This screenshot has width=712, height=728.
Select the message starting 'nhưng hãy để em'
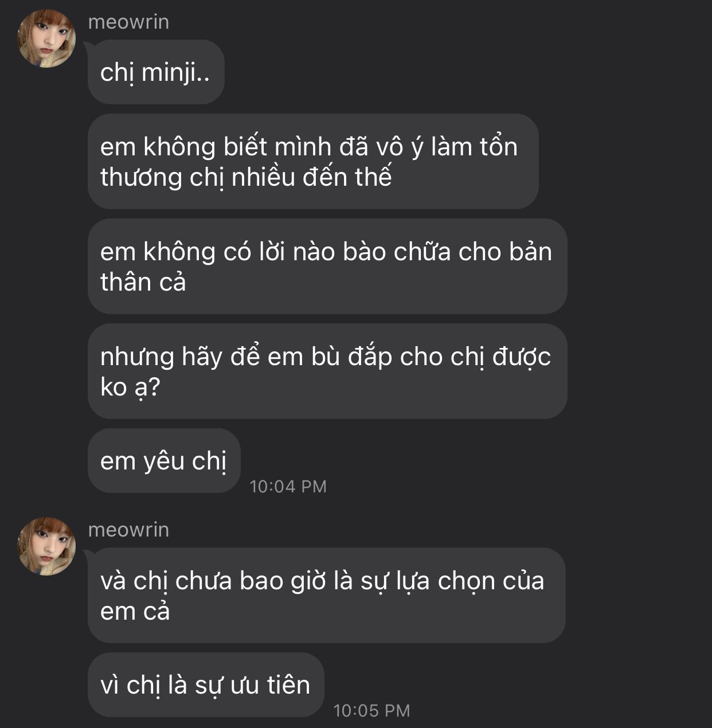(327, 371)
